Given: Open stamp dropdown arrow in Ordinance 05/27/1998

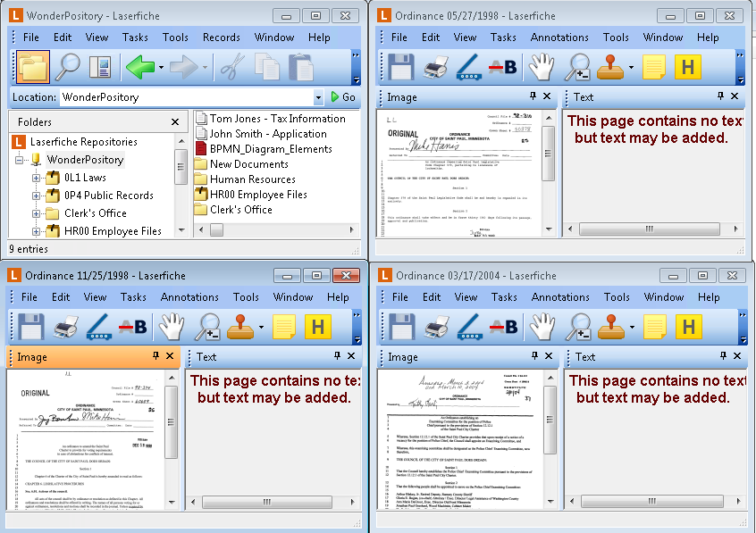Looking at the screenshot, I should point(631,68).
